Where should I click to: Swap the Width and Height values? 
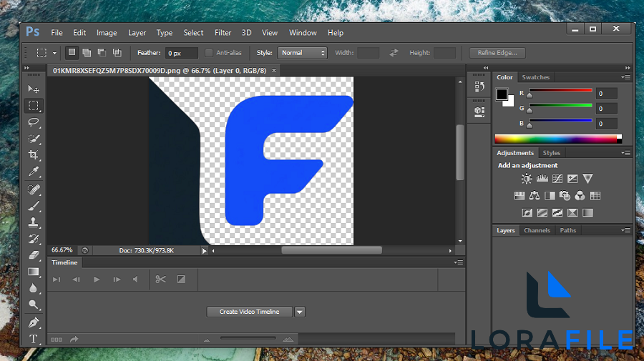[x=394, y=53]
